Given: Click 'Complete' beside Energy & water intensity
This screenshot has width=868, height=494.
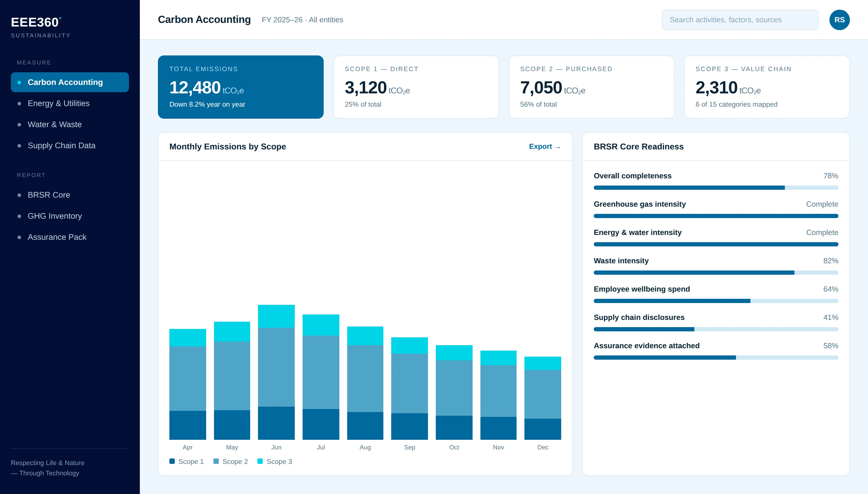Looking at the screenshot, I should tap(822, 233).
